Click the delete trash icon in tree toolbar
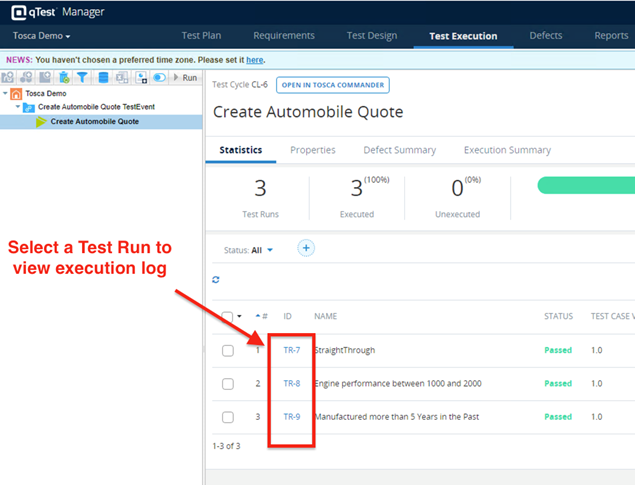The width and height of the screenshot is (635, 485). point(63,77)
